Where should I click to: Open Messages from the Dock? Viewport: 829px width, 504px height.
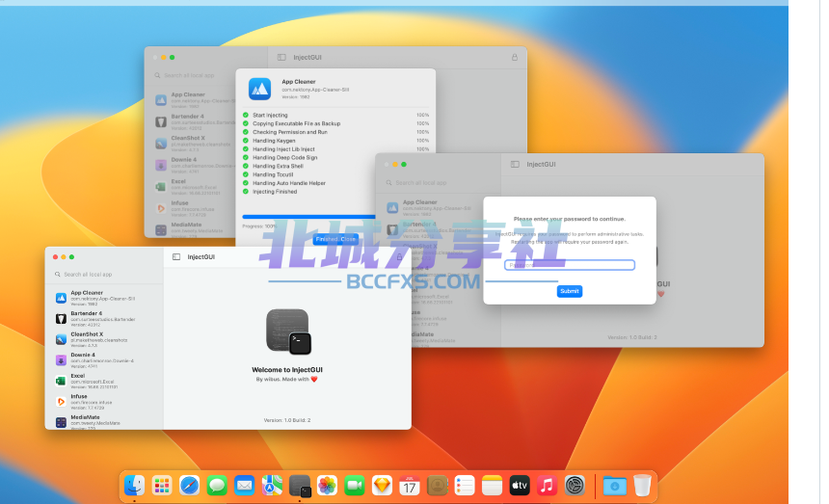tap(217, 485)
